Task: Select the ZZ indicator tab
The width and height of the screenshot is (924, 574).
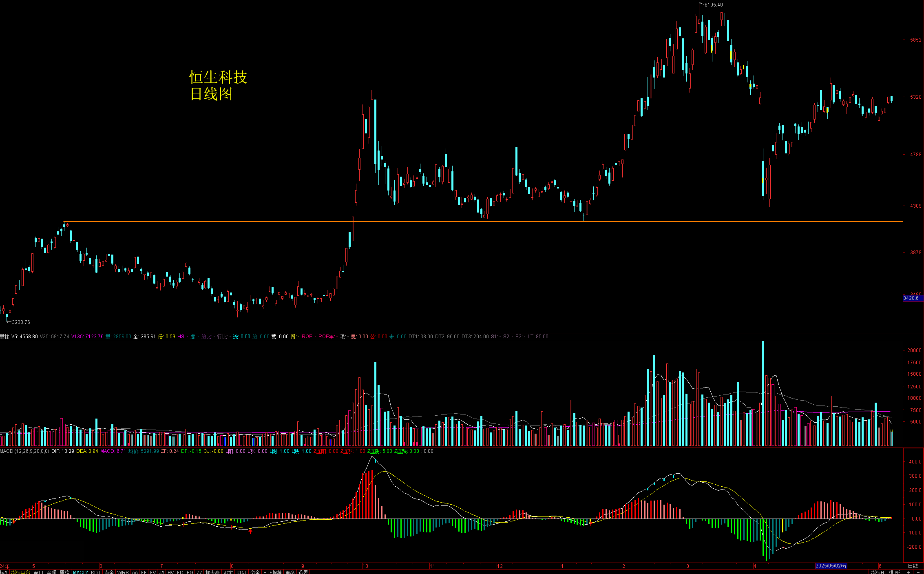Action: [199, 572]
